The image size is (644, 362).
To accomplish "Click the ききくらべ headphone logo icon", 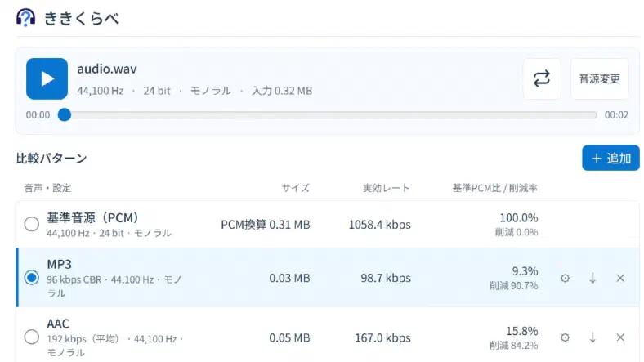I will click(x=25, y=18).
